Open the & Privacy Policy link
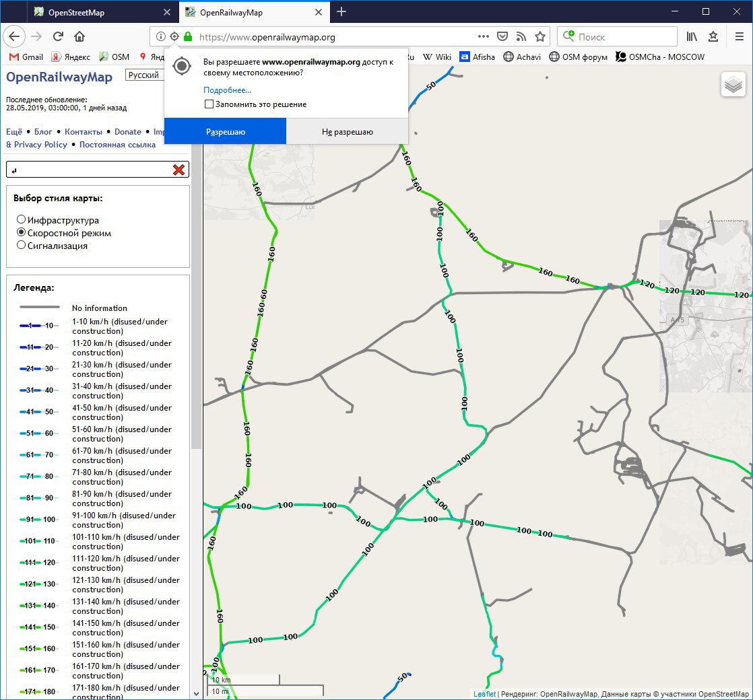This screenshot has height=700, width=753. pos(36,145)
